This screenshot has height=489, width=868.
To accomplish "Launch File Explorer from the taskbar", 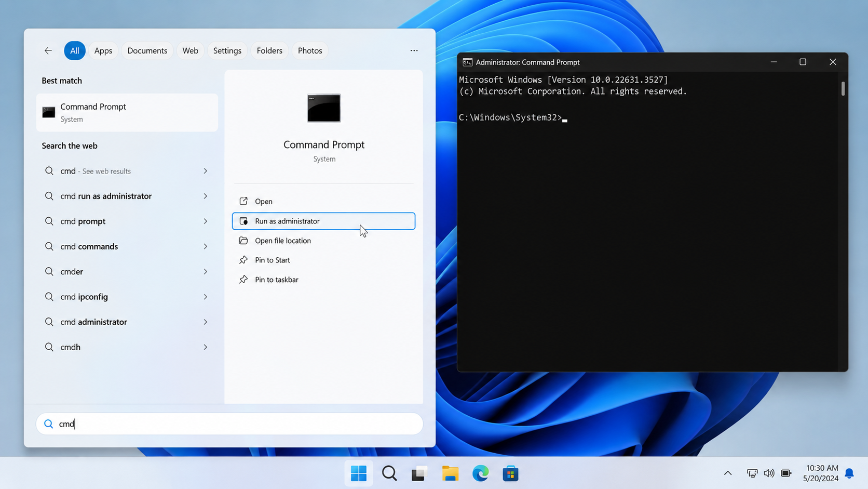I will coord(450,473).
